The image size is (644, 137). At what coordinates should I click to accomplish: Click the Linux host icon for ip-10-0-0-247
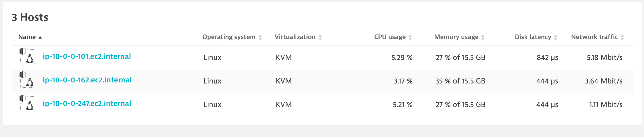[x=27, y=103]
